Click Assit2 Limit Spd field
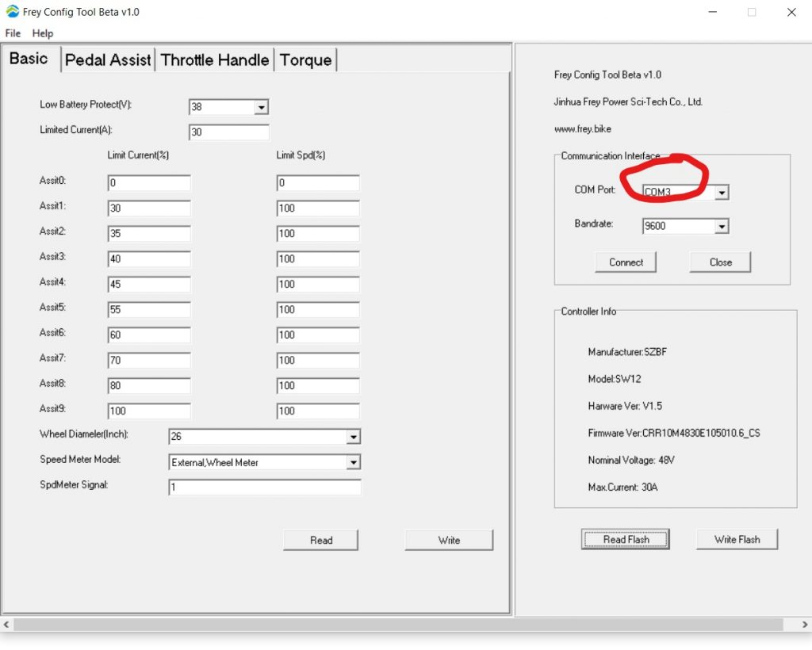 318,233
